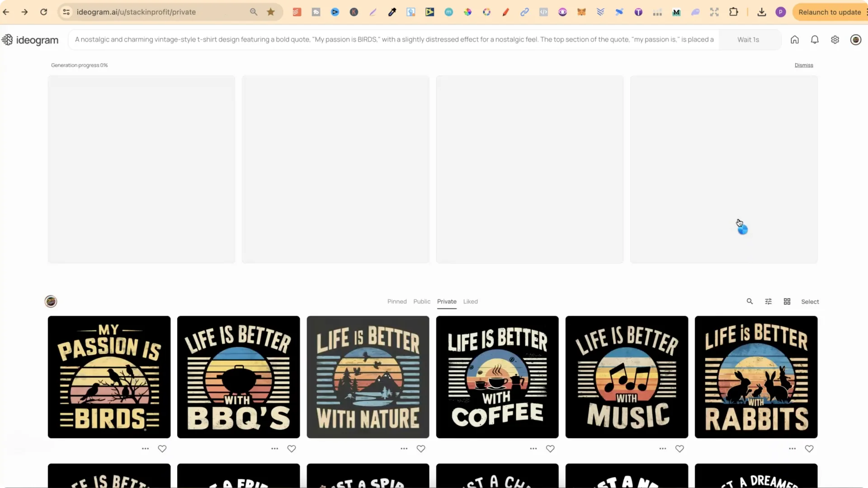Open the browser downloads icon
Viewport: 868px width, 488px height.
pos(762,12)
